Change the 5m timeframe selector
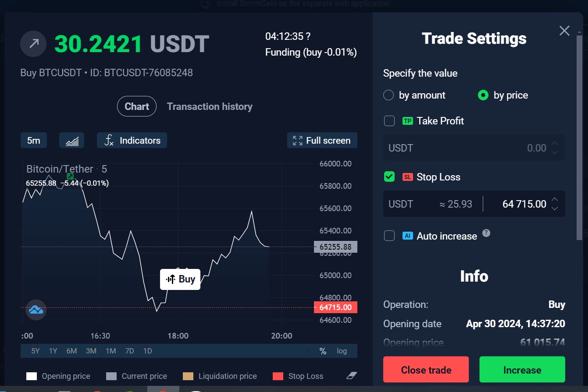 pos(34,141)
